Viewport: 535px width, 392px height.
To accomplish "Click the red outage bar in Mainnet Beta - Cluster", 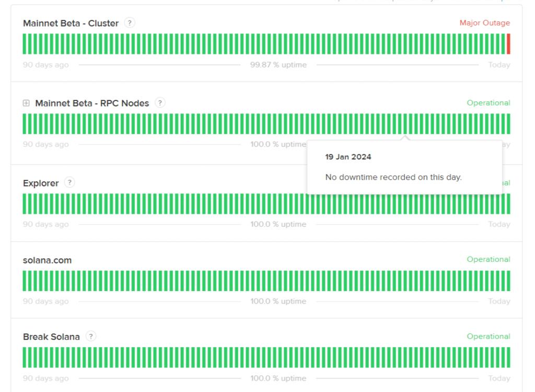I will coord(508,44).
